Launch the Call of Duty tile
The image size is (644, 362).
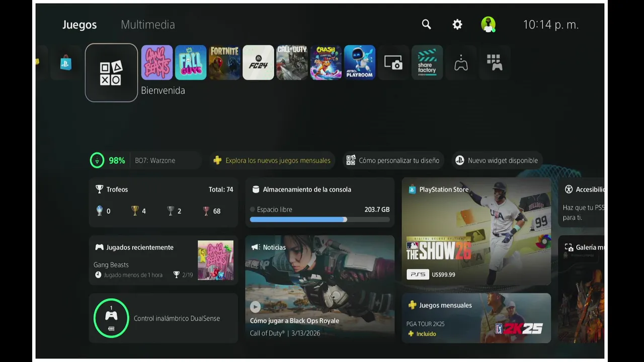coord(292,62)
